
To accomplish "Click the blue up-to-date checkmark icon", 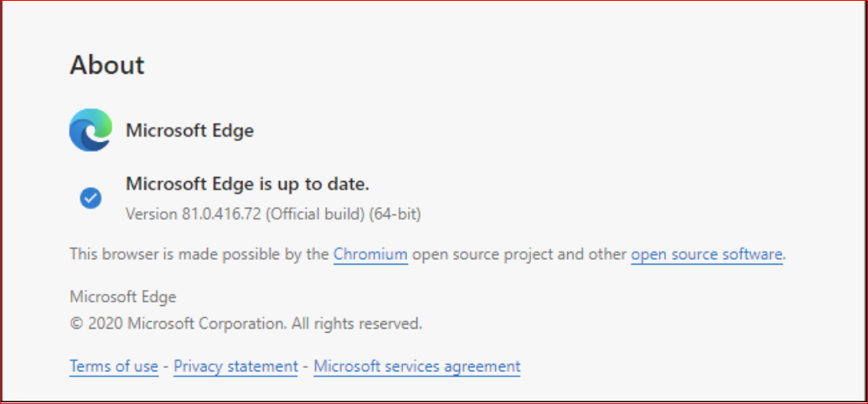I will pyautogui.click(x=90, y=198).
